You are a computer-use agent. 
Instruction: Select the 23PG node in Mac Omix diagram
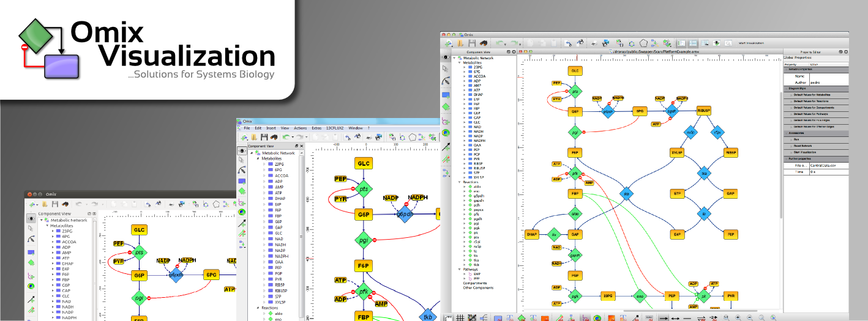point(608,296)
